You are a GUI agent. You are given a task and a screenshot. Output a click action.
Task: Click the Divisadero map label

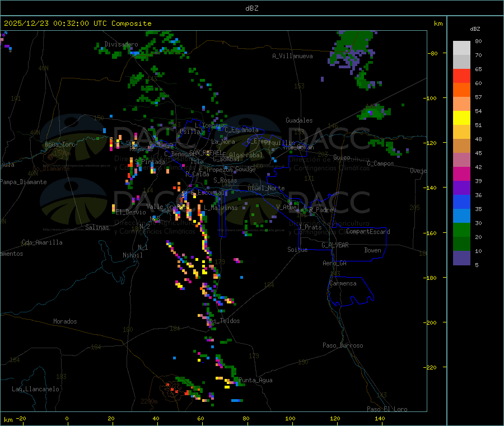click(x=121, y=44)
